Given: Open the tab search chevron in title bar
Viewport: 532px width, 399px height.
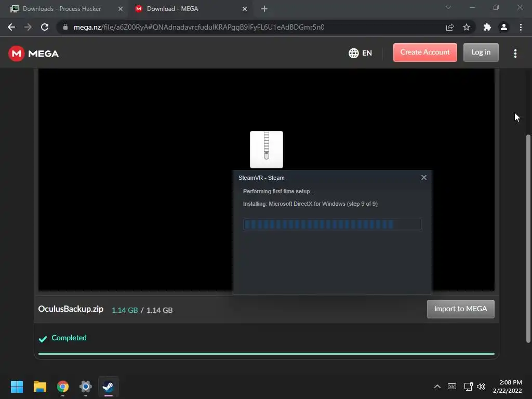Looking at the screenshot, I should click(x=448, y=7).
